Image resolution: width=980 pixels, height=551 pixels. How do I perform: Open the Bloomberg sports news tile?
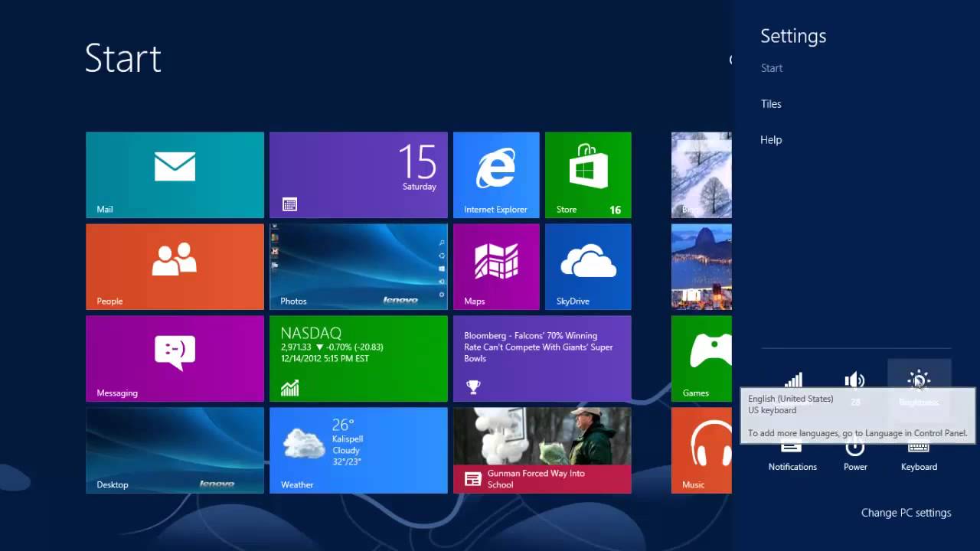(542, 358)
